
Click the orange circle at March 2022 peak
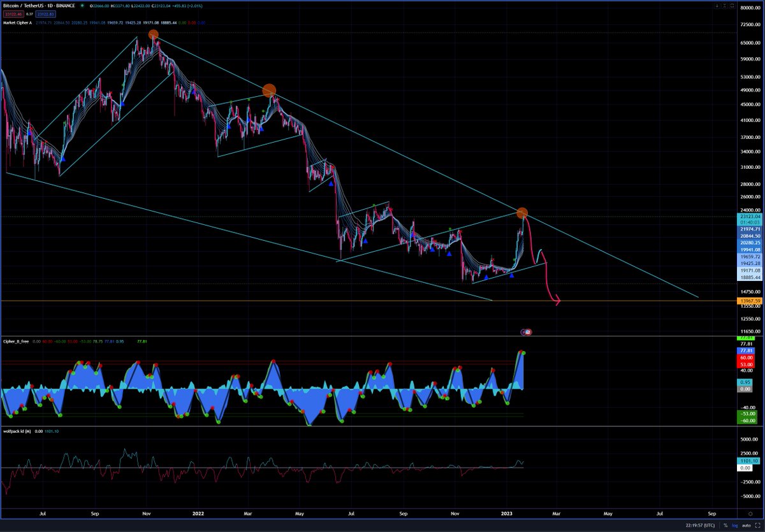point(269,90)
